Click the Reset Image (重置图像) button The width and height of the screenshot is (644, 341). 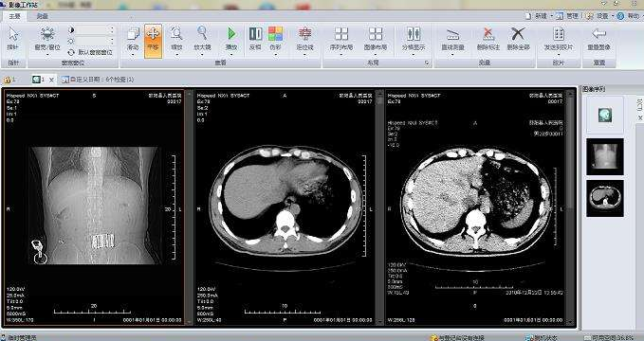click(598, 40)
